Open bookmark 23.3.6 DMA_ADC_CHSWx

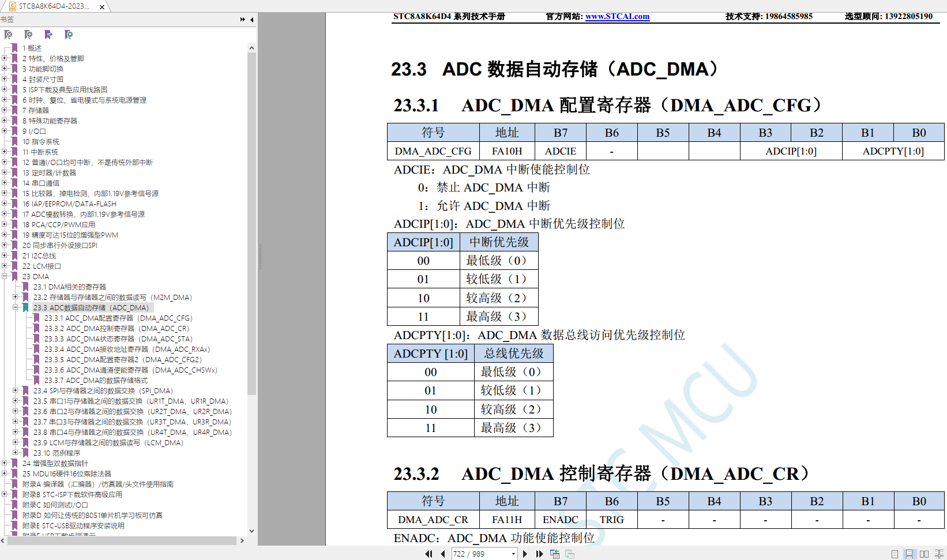click(131, 370)
